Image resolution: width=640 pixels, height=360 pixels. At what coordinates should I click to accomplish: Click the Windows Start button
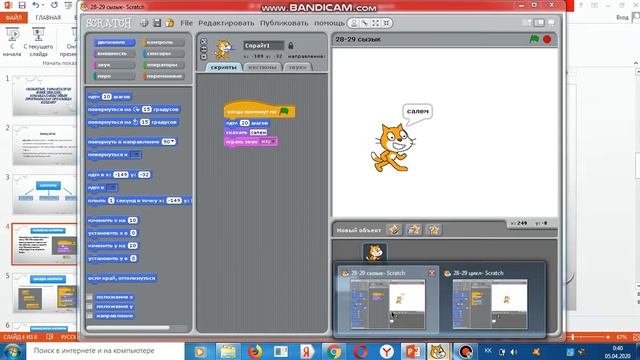(x=12, y=351)
